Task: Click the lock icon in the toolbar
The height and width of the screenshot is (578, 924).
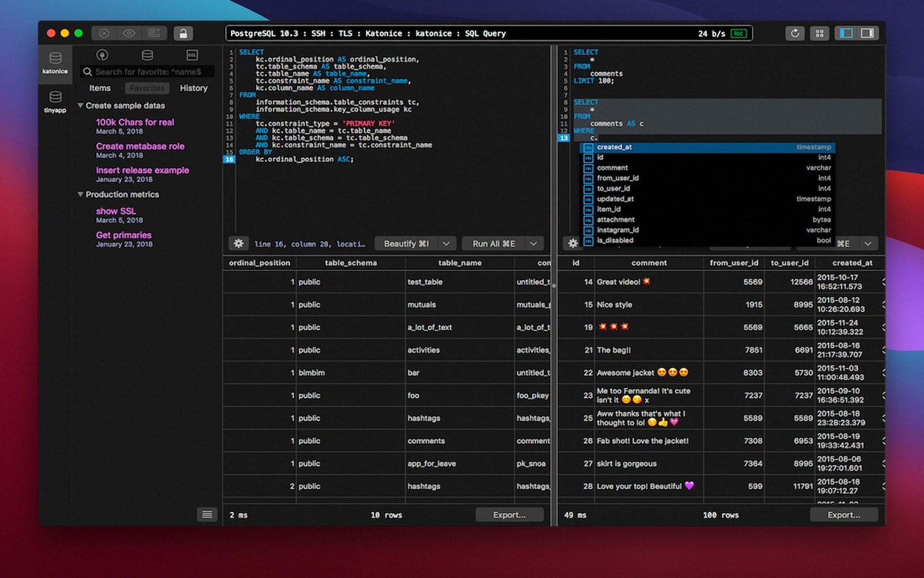Action: pyautogui.click(x=183, y=33)
